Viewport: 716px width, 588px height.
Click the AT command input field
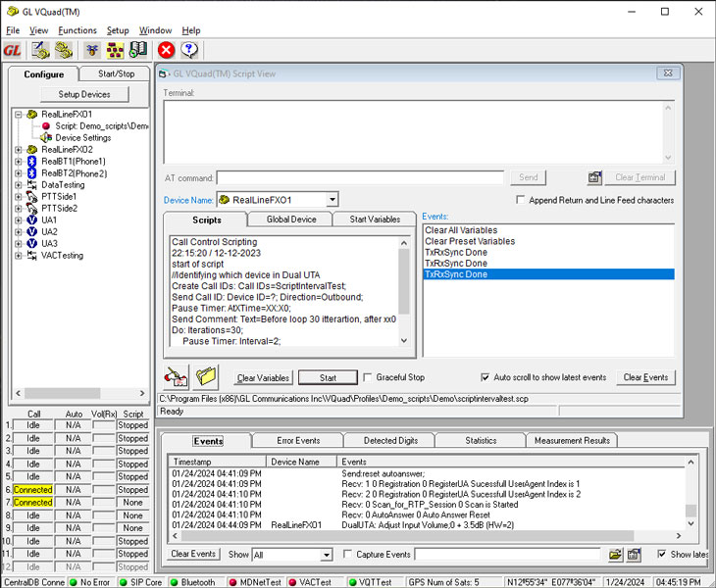(x=360, y=177)
